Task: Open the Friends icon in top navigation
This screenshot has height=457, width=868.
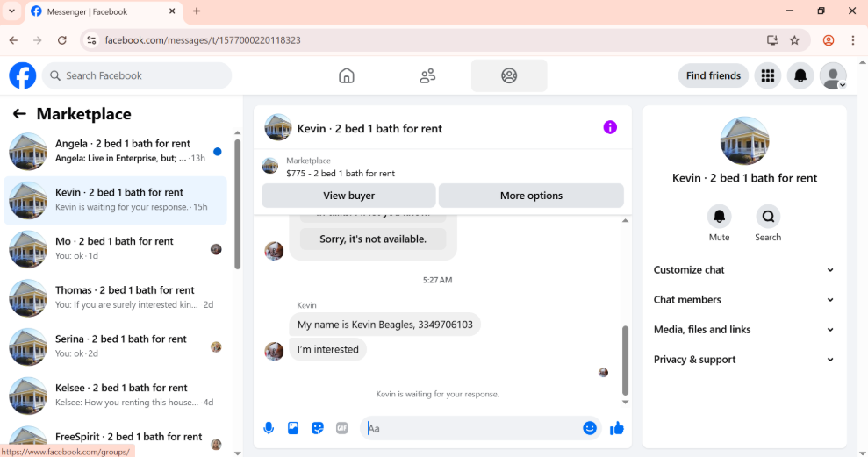Action: click(x=427, y=75)
